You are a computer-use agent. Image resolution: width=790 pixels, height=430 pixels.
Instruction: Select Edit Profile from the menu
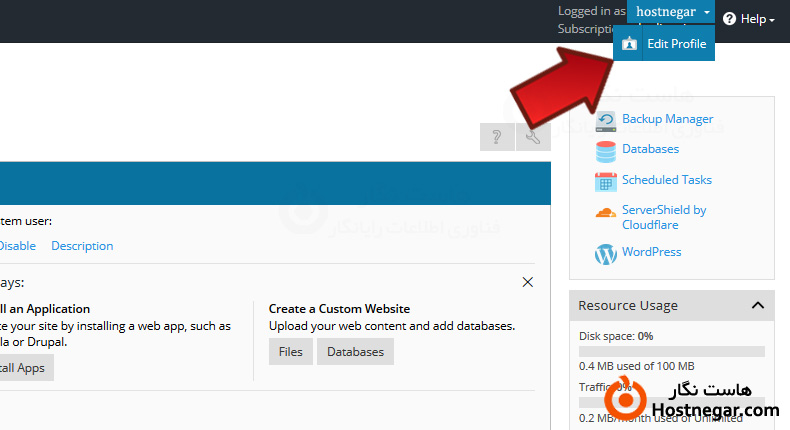pos(676,44)
